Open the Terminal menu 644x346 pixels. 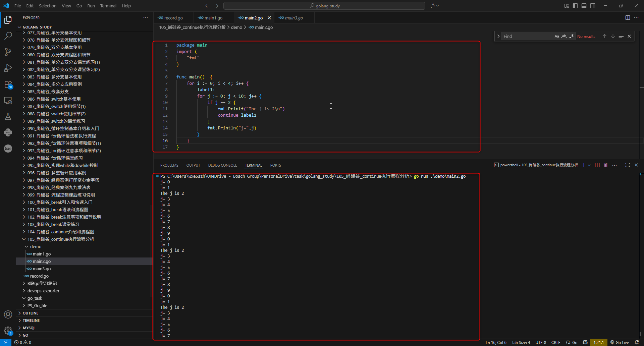[108, 6]
